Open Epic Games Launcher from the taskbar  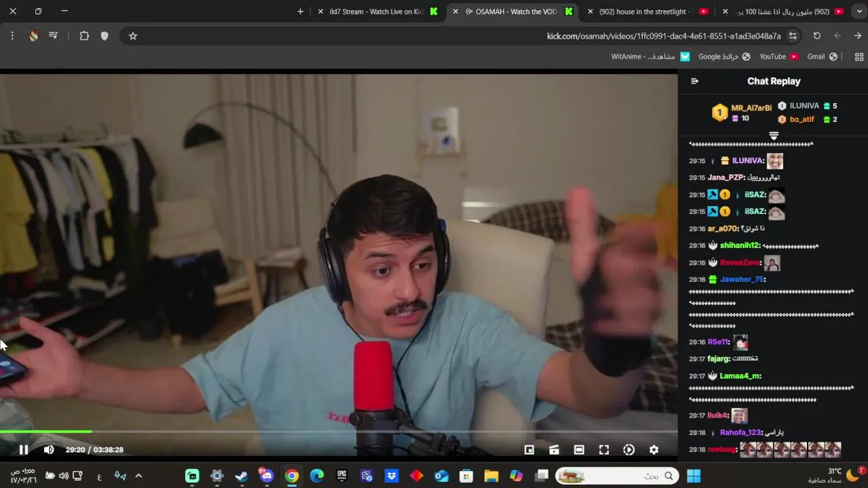pyautogui.click(x=342, y=476)
